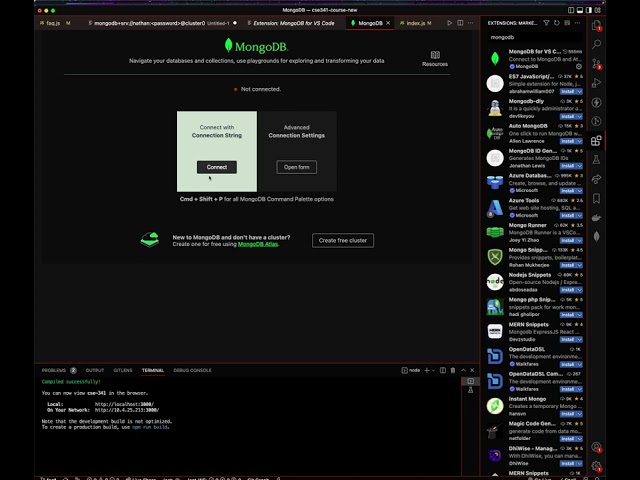
Task: Open the Bookmarks view in the activity bar
Action: [x=596, y=198]
